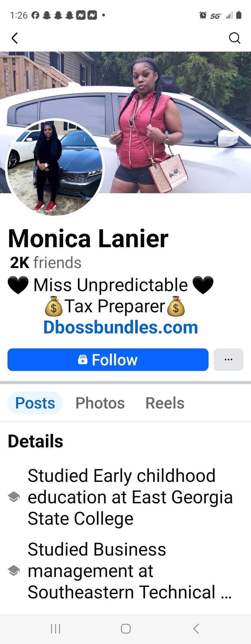
Task: View the circular profile picture
Action: [55, 168]
